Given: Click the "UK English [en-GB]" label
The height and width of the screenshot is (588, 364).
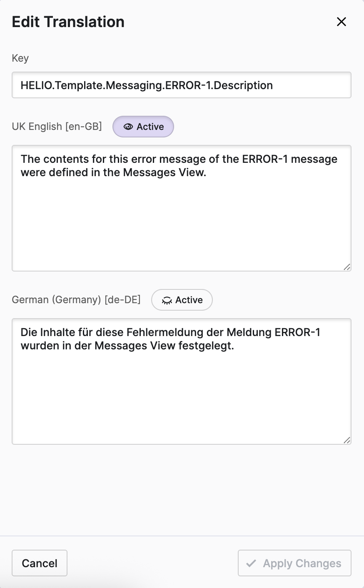Looking at the screenshot, I should coord(57,127).
